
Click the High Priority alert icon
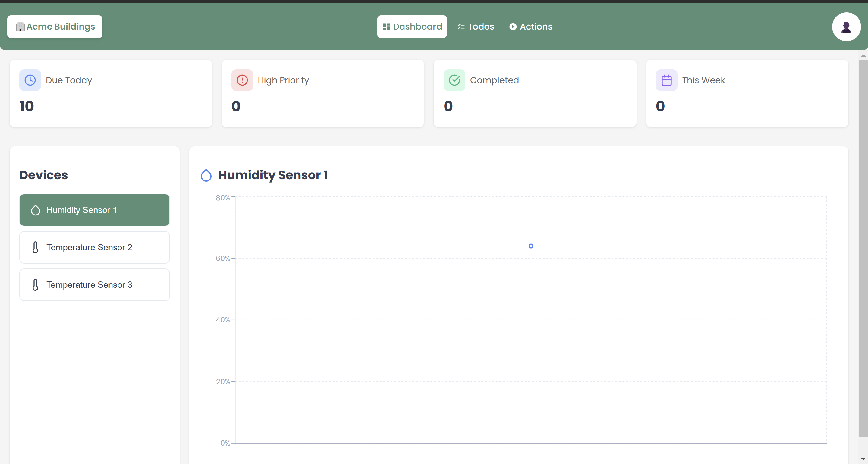click(x=242, y=80)
